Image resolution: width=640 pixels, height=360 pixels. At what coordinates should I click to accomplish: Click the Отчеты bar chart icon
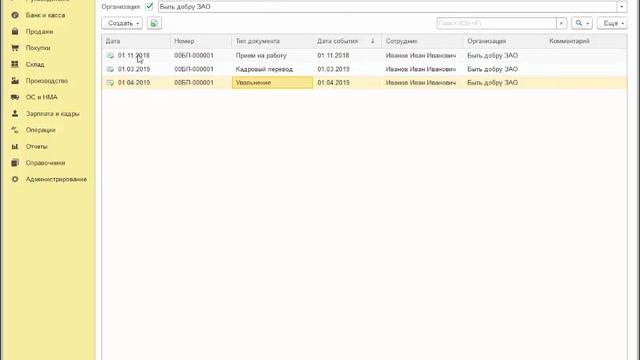point(15,147)
